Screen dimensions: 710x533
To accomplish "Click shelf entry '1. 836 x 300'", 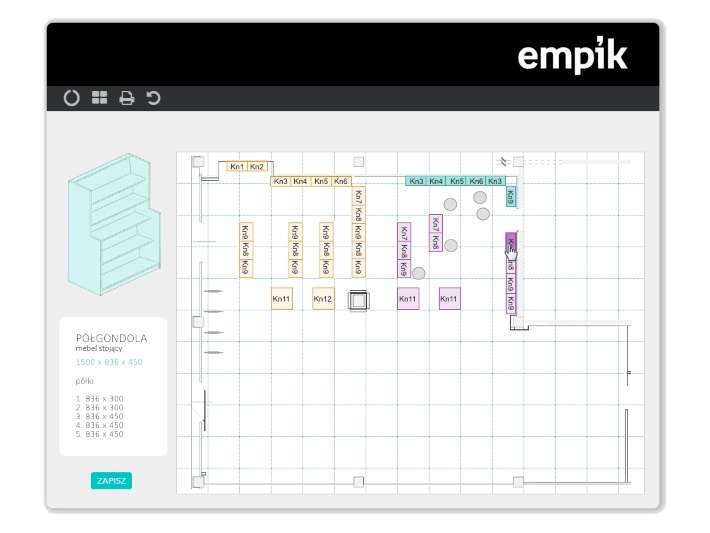I will coord(99,399).
